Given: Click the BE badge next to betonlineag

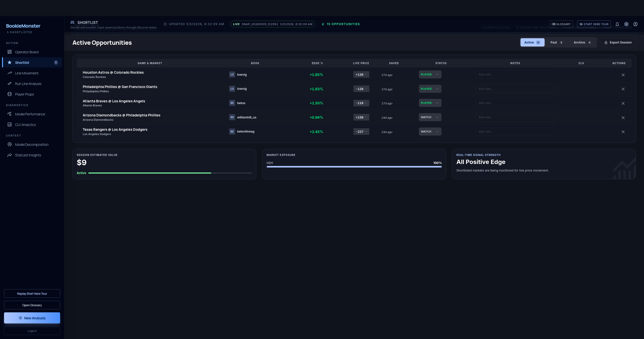Looking at the screenshot, I should (232, 132).
